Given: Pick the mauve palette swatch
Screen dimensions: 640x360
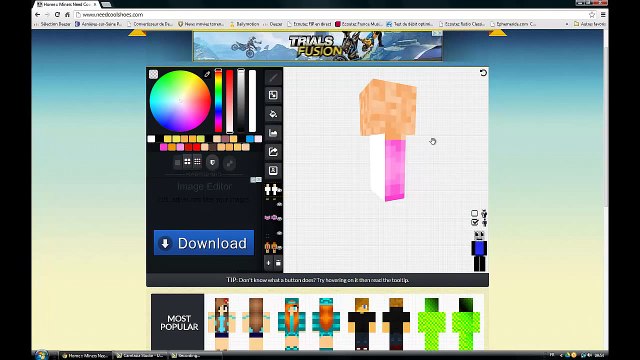Looking at the screenshot, I should click(x=225, y=139).
